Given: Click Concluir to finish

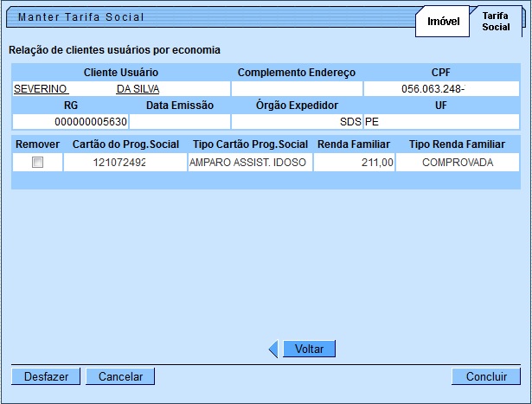Looking at the screenshot, I should [485, 376].
